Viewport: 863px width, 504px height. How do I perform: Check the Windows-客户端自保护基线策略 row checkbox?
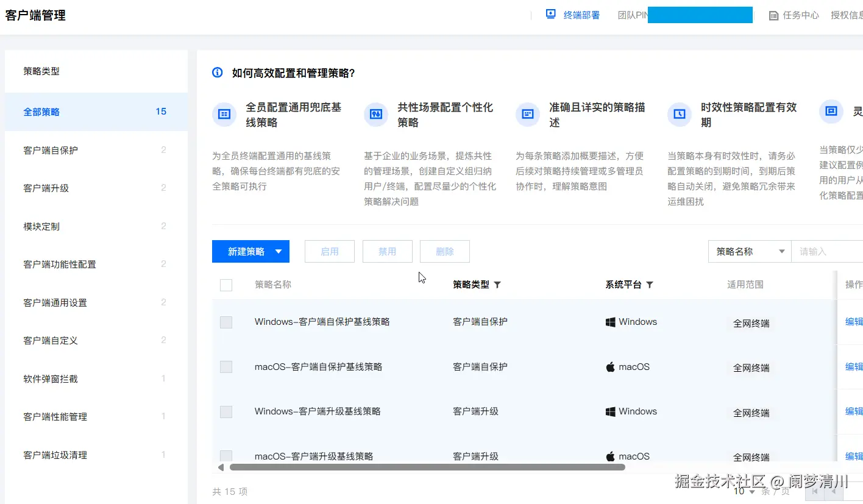click(226, 322)
